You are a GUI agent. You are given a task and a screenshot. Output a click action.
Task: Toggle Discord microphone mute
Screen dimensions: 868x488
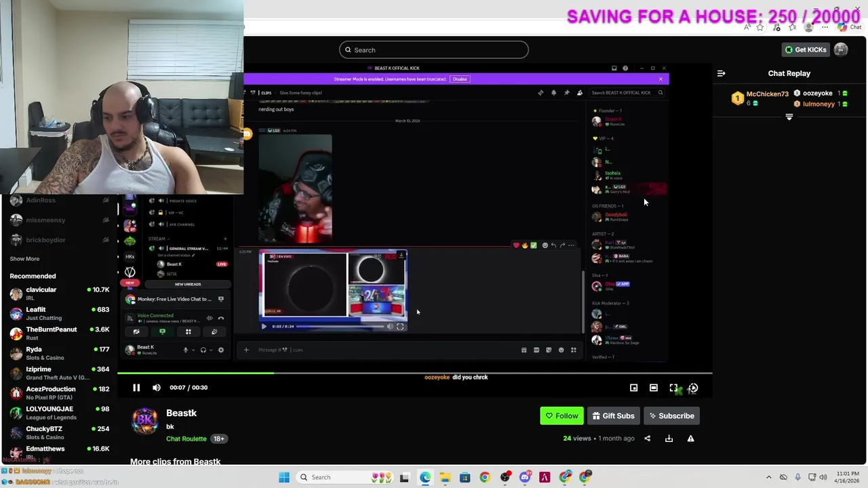click(185, 350)
